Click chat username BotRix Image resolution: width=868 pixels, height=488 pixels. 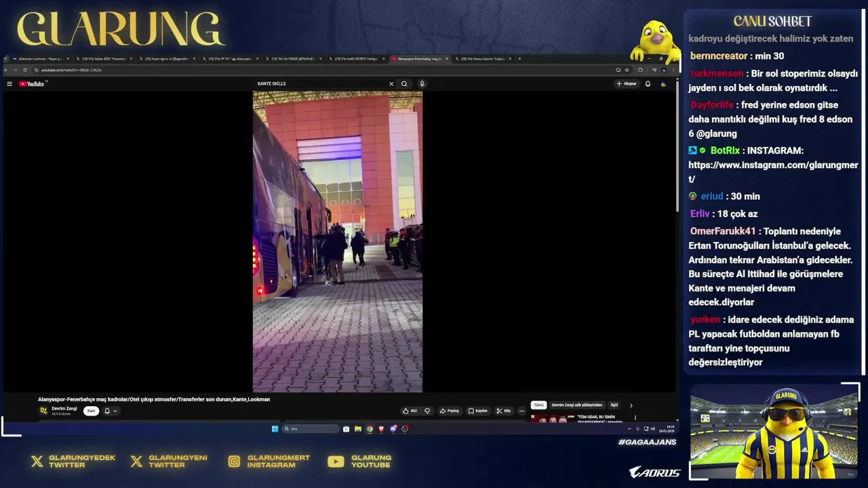(x=725, y=150)
